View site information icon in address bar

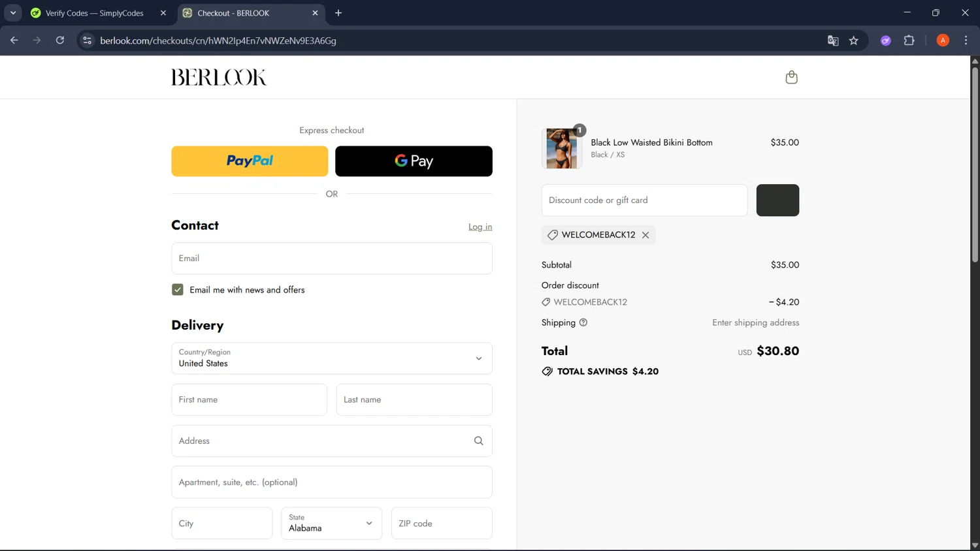click(87, 40)
